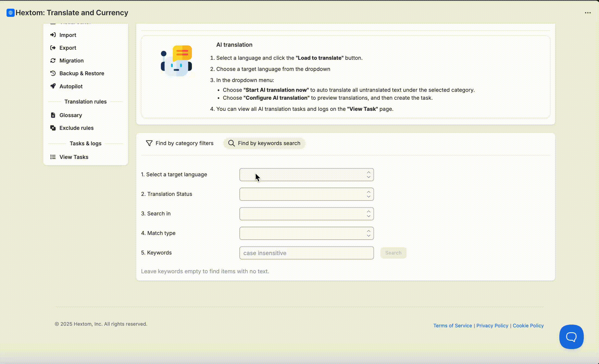Open the live chat bubble widget
The image size is (599, 364).
point(571,337)
